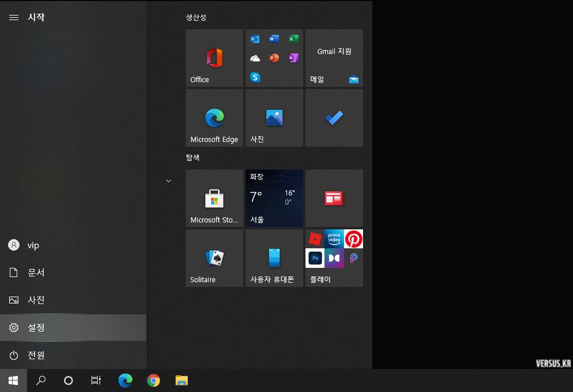Screen dimensions: 573x392
Task: Open Word from the Office apps tile
Action: pyautogui.click(x=274, y=39)
